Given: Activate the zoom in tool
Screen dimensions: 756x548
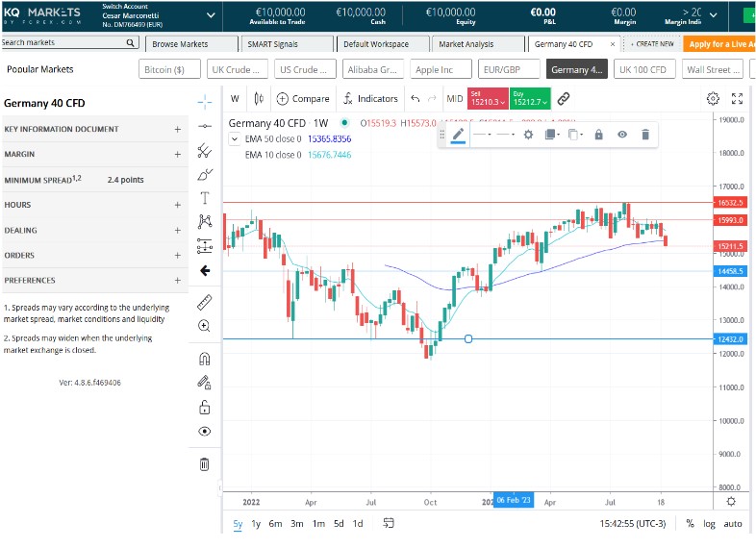Looking at the screenshot, I should 205,326.
